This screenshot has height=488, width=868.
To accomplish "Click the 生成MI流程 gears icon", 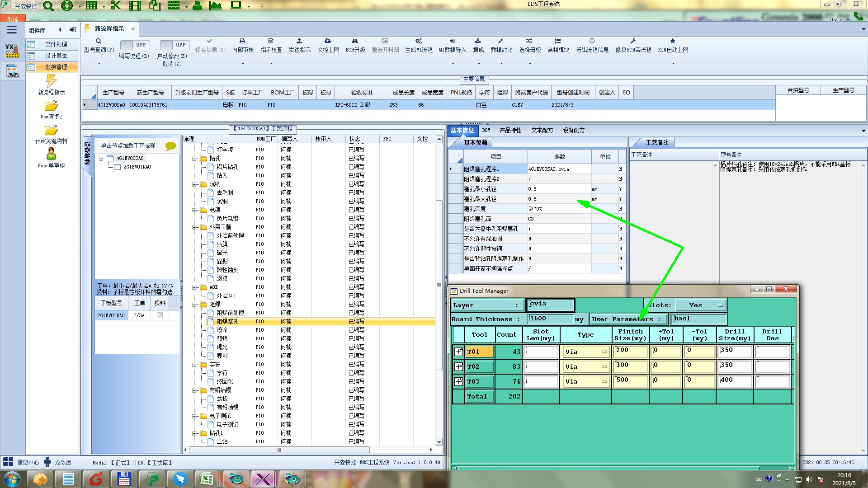I will point(419,41).
